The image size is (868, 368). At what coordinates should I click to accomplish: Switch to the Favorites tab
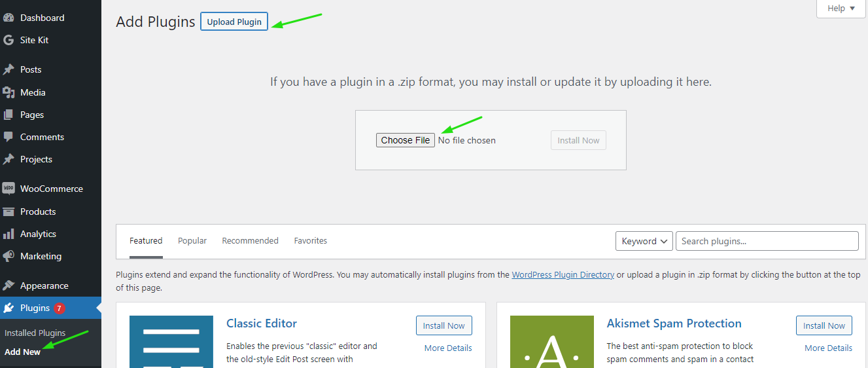click(311, 241)
